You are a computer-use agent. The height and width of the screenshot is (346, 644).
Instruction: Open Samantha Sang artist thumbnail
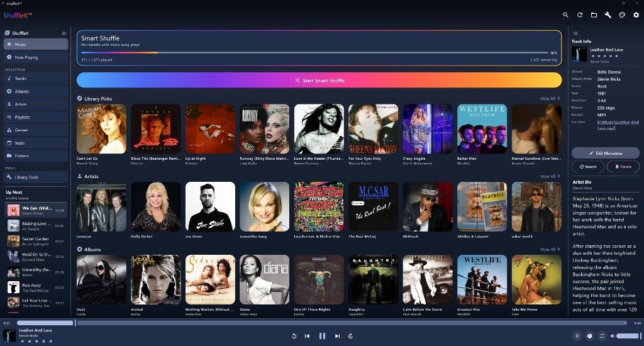pos(265,206)
